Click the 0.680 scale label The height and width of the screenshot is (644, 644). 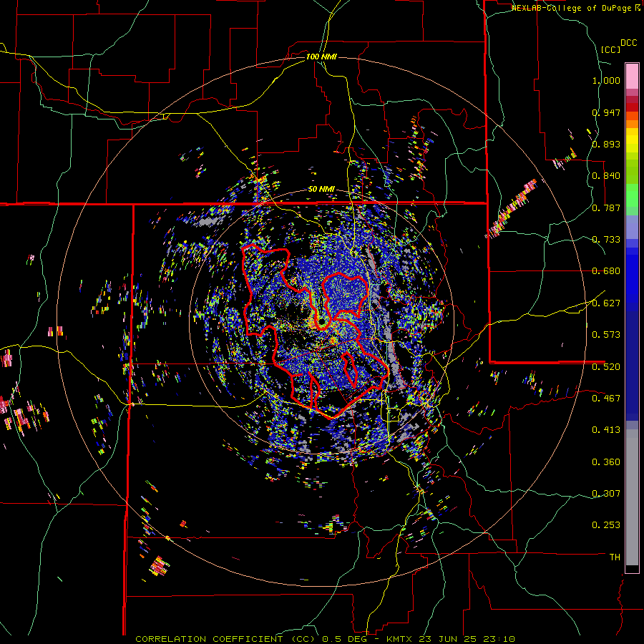606,271
